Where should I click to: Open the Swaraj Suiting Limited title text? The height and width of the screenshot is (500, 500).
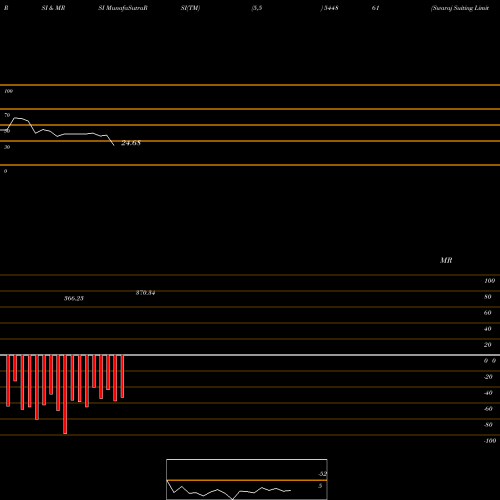point(460,8)
